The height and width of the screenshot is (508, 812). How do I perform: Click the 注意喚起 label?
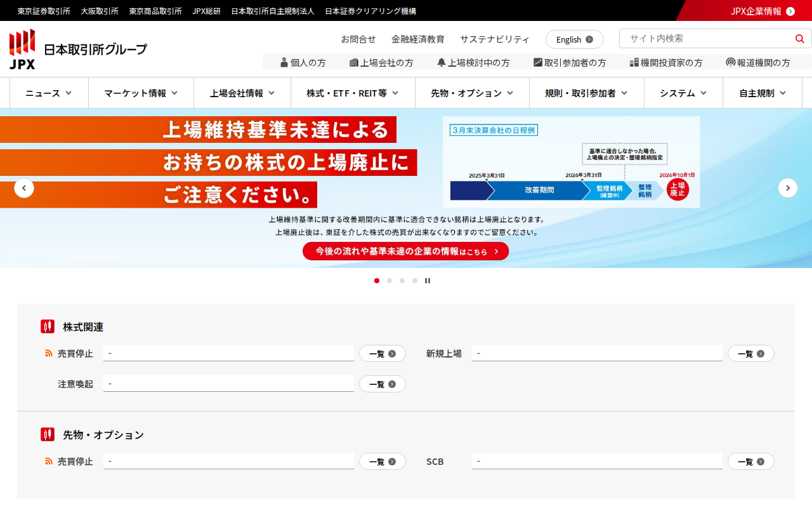[75, 384]
